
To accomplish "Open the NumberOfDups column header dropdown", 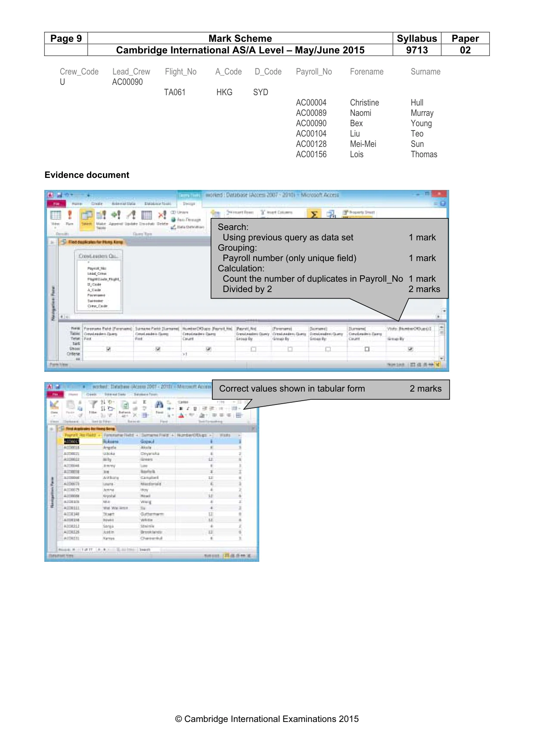I will tap(211, 436).
